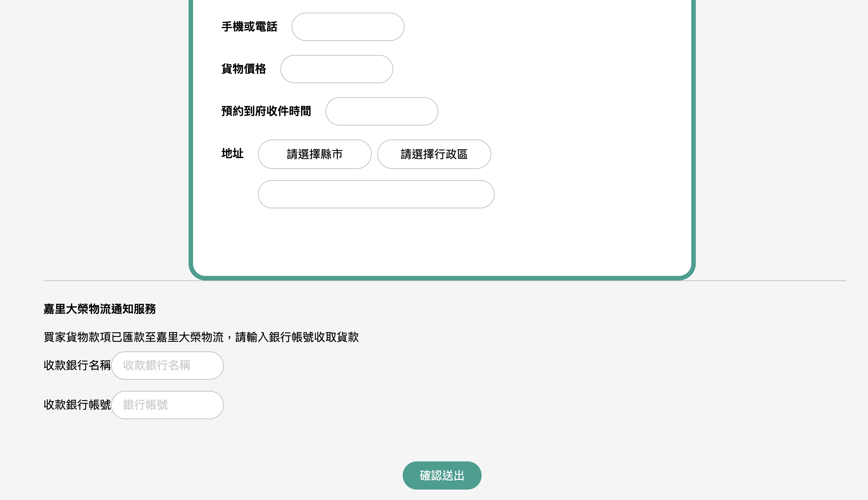Select the 預約到府收件時間 field
The width and height of the screenshot is (868, 500).
[382, 111]
